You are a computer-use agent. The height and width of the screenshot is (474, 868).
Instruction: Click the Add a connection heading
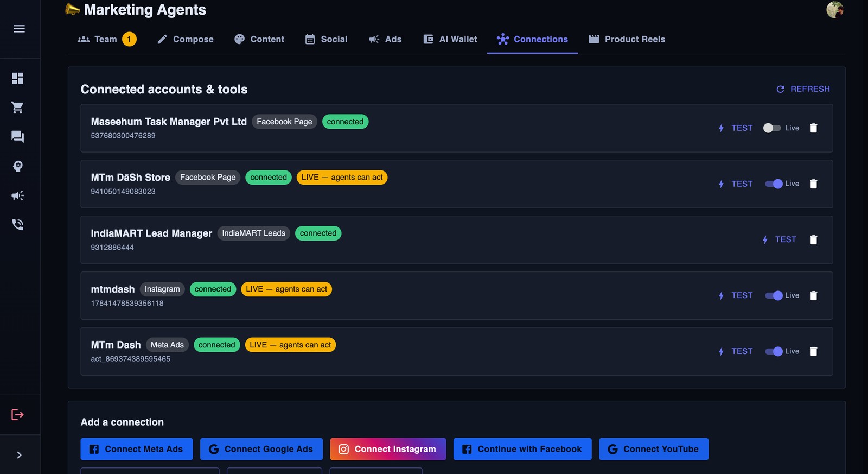coord(122,422)
